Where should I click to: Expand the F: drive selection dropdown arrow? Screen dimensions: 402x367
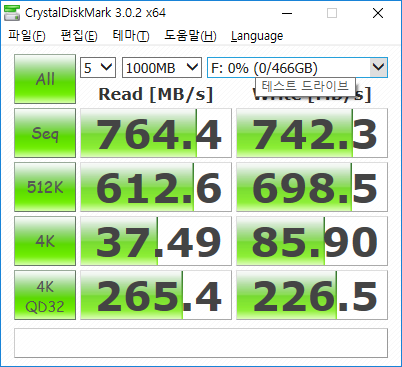[x=378, y=68]
